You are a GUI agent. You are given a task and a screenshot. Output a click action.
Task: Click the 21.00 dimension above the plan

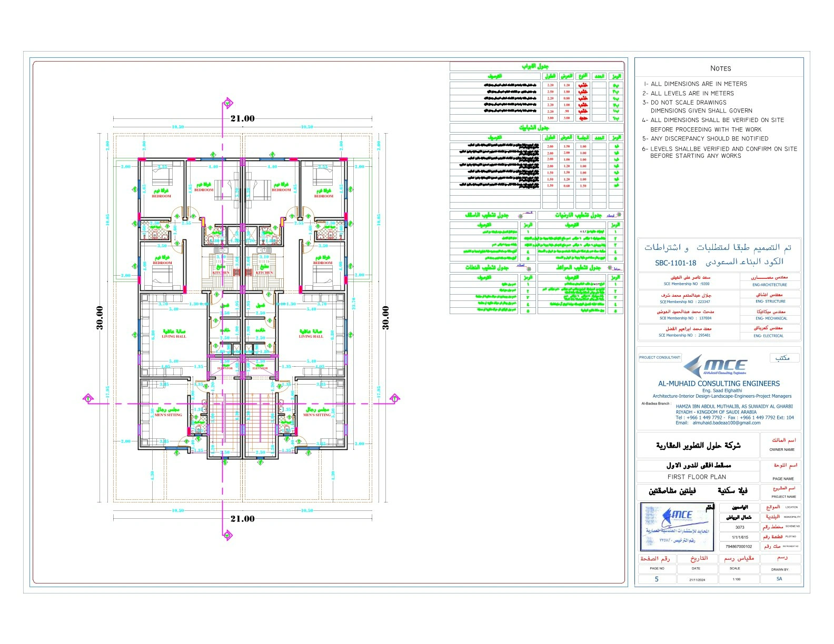pyautogui.click(x=242, y=118)
